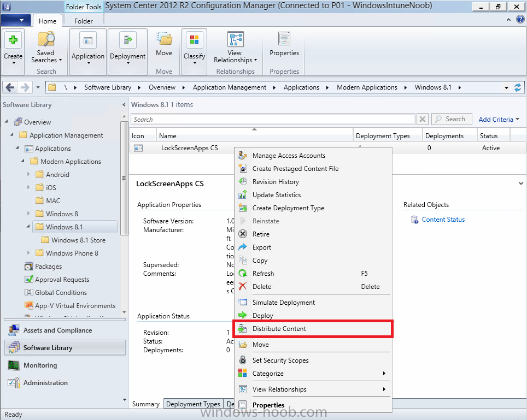Choose Distribute Content from context menu
The width and height of the screenshot is (527, 420).
point(312,329)
